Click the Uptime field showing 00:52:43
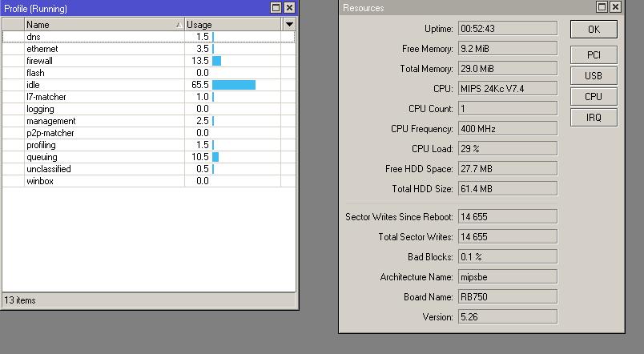 click(508, 28)
